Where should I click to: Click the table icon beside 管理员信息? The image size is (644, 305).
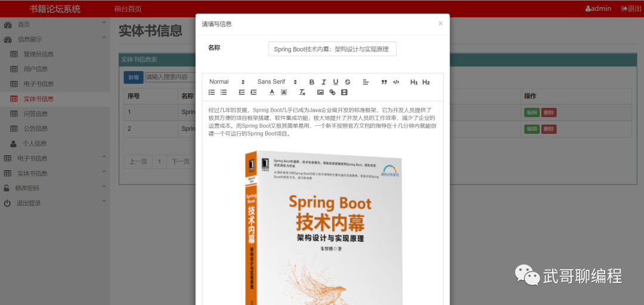[x=14, y=54]
